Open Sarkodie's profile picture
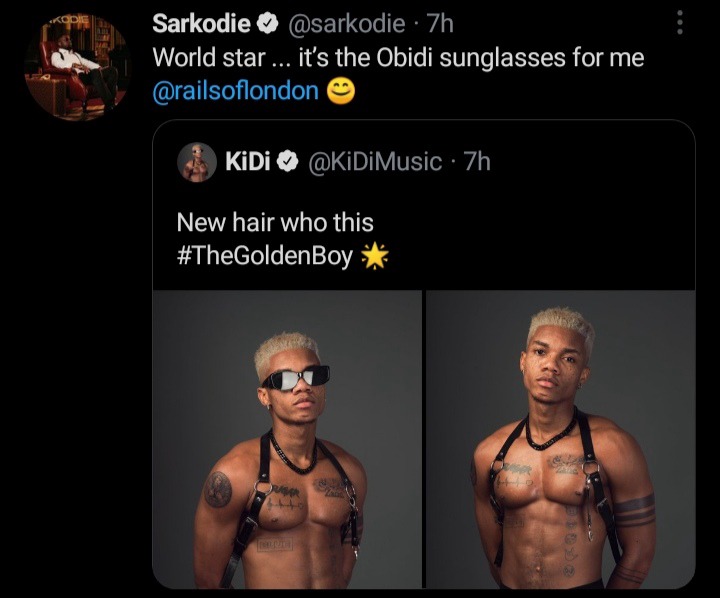This screenshot has width=720, height=598. (x=77, y=67)
